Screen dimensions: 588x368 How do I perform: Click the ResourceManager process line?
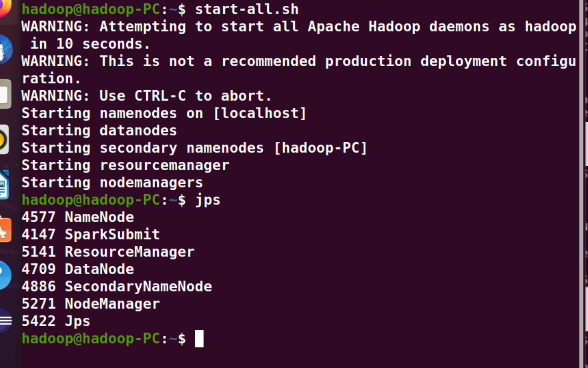108,252
